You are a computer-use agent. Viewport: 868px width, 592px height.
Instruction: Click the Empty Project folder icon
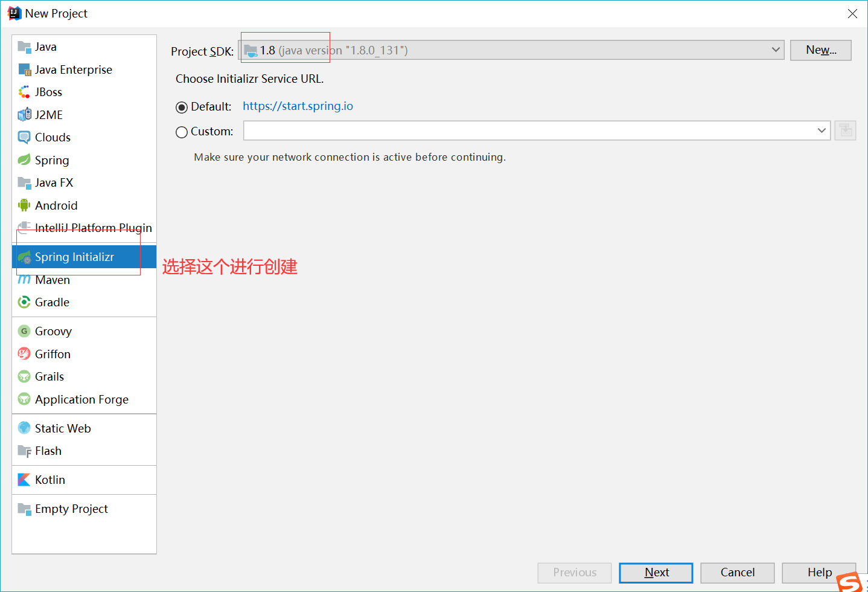click(x=24, y=509)
